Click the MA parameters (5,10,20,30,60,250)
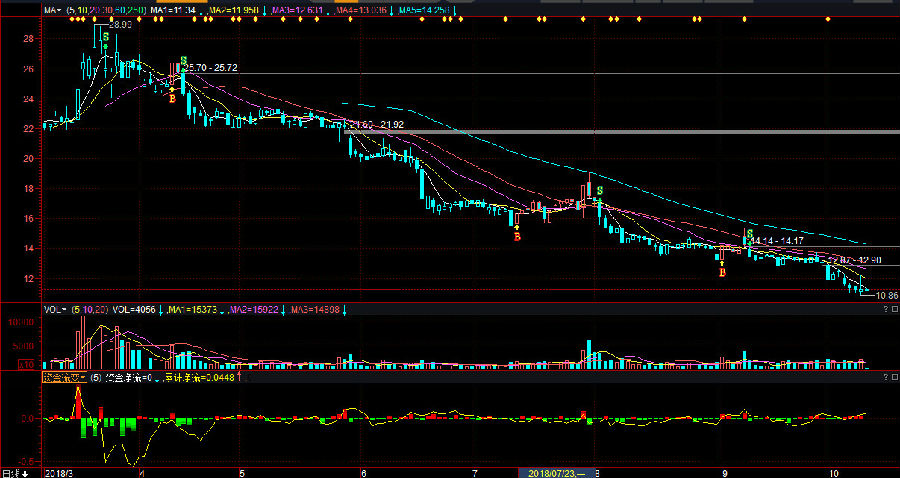The image size is (900, 478). (x=107, y=9)
